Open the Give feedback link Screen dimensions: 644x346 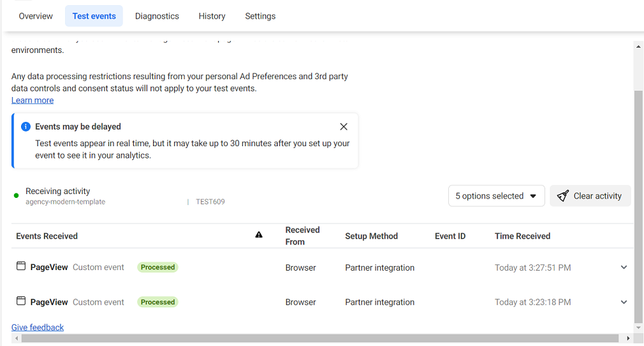[38, 327]
